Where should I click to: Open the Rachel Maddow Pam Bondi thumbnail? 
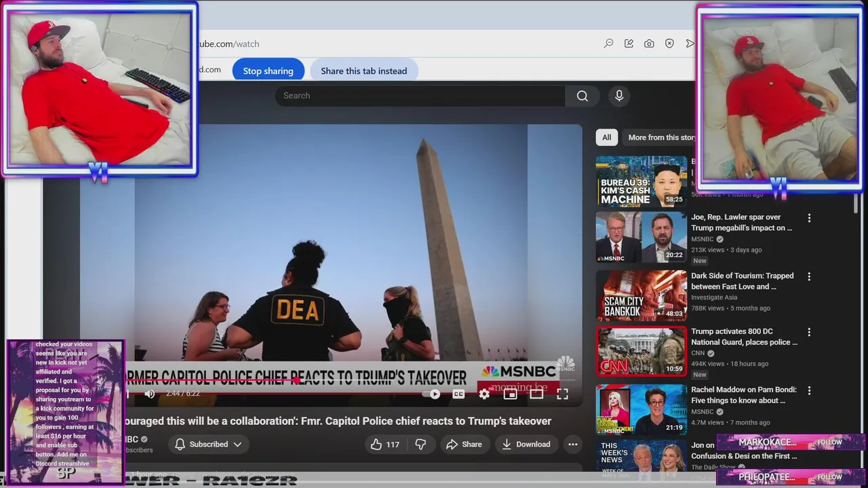[642, 409]
